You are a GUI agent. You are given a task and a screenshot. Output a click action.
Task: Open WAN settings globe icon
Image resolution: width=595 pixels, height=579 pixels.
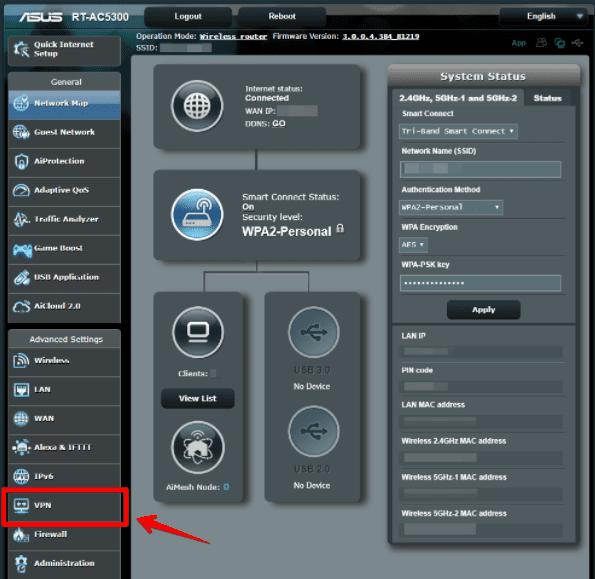21,419
